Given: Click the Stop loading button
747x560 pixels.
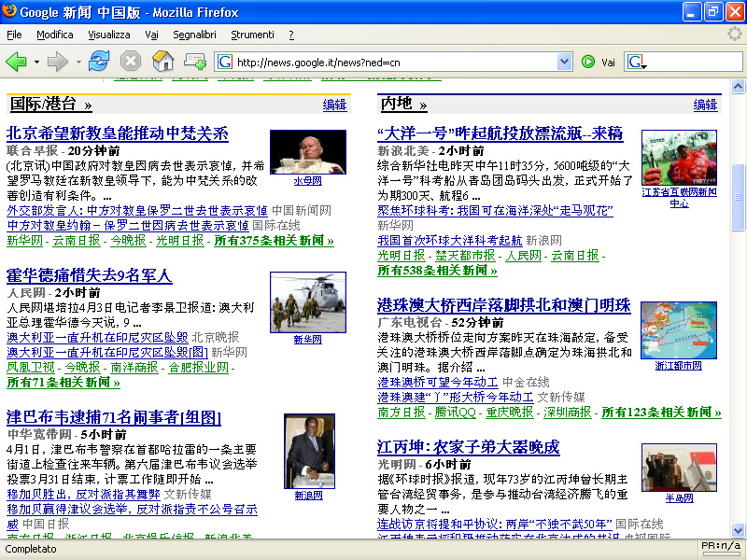Looking at the screenshot, I should pyautogui.click(x=131, y=62).
